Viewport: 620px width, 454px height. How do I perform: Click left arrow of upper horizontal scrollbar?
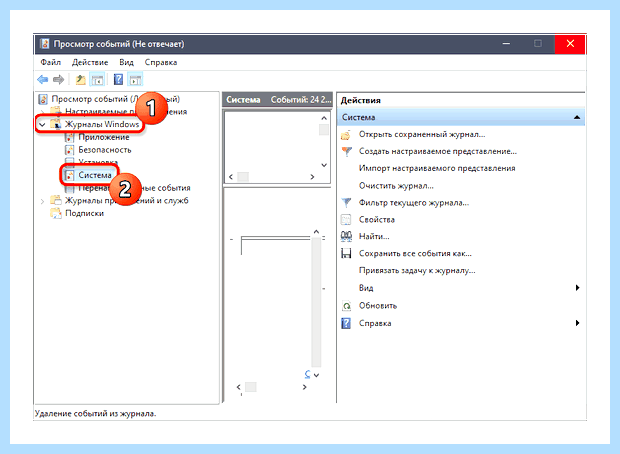coord(231,177)
